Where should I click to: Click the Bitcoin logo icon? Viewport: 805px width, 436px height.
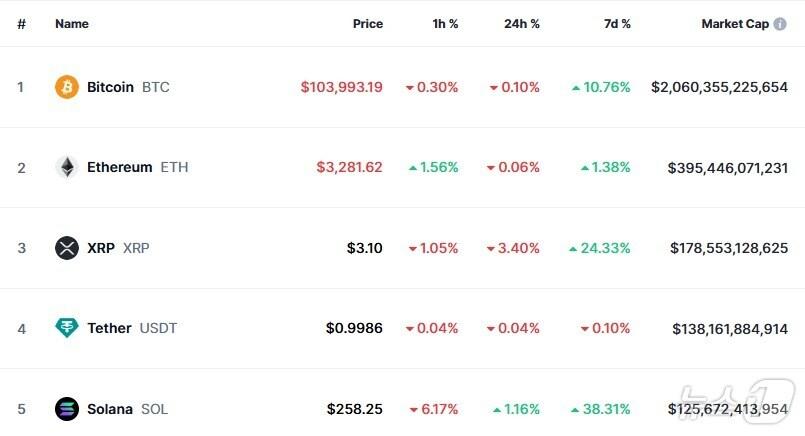coord(67,87)
